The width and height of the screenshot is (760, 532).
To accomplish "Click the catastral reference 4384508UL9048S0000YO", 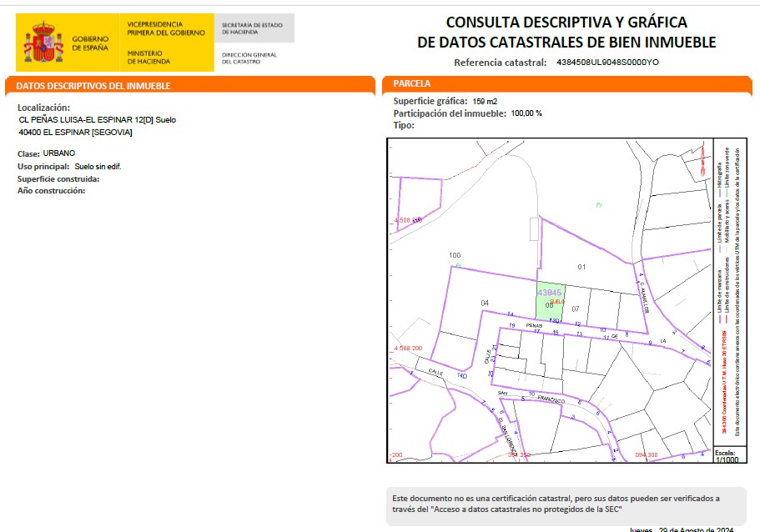I will point(607,62).
